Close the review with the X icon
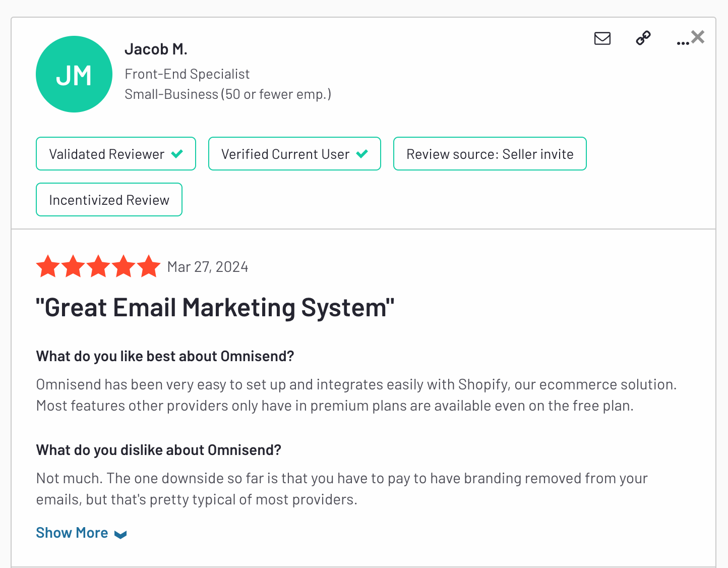 pos(698,37)
